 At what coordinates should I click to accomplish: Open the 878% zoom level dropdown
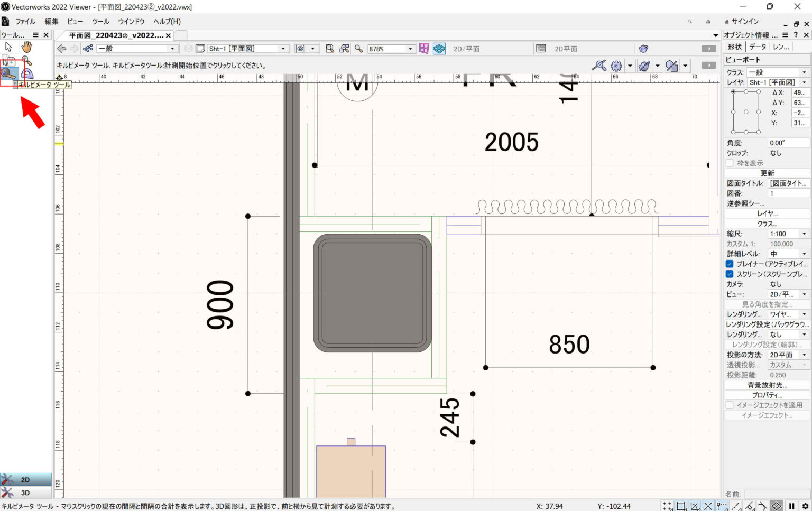tap(410, 48)
